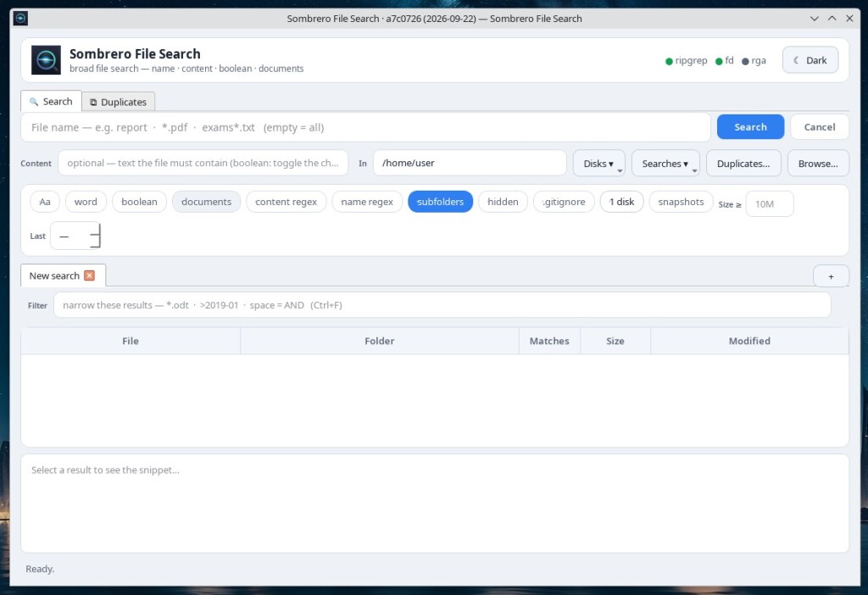Viewport: 868px width, 595px height.
Task: Click the Sombrero app logo in header
Action: pos(46,60)
